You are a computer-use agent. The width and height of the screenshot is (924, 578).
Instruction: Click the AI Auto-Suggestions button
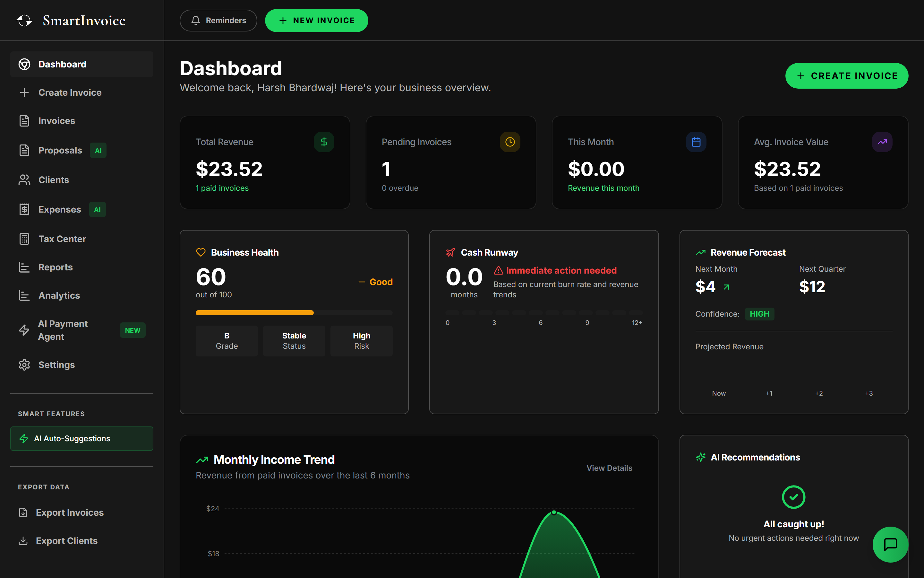[x=82, y=438]
